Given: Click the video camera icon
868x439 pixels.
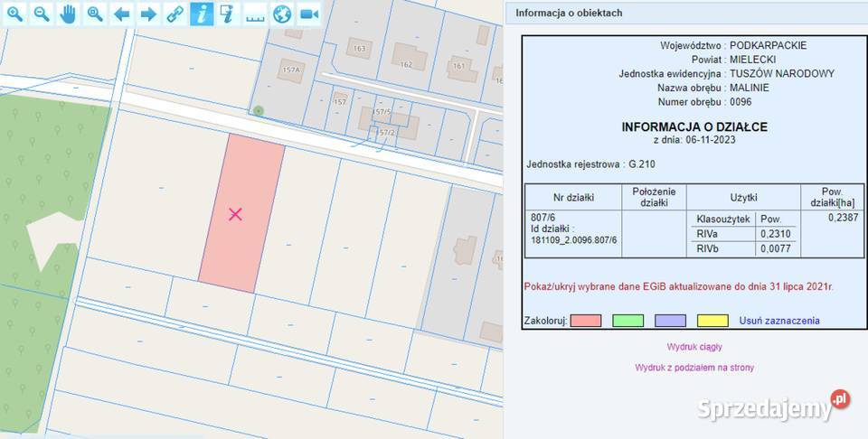Looking at the screenshot, I should (309, 14).
